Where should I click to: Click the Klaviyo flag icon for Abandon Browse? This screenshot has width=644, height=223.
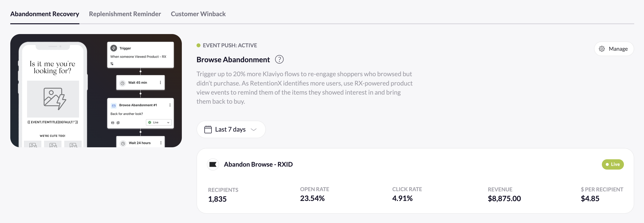coord(213,164)
